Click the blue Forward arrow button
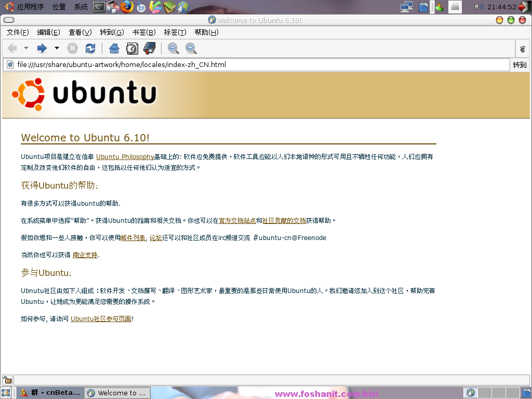 pyautogui.click(x=42, y=48)
